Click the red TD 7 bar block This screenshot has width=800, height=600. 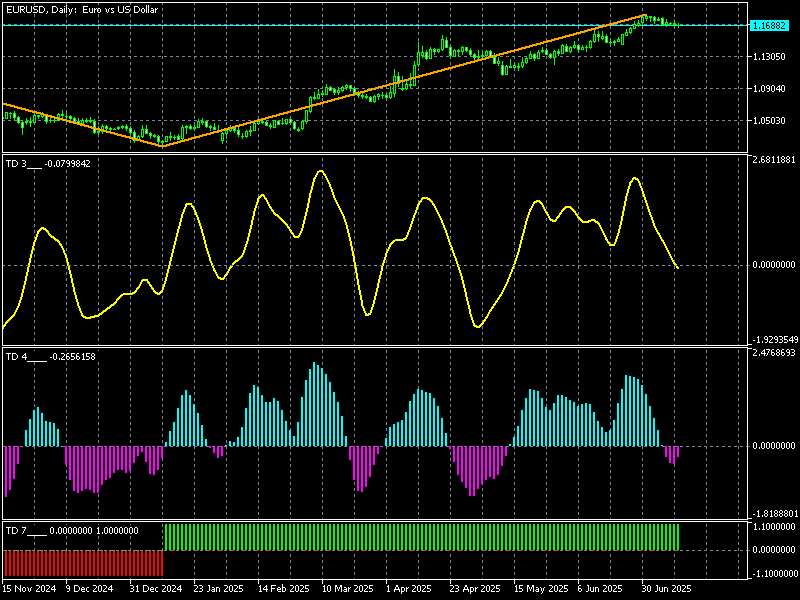tap(83, 563)
